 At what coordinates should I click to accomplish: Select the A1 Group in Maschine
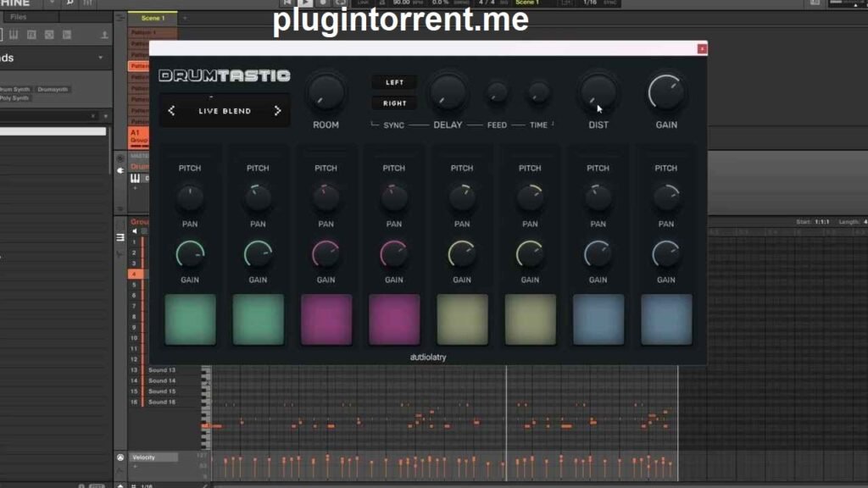coord(138,137)
